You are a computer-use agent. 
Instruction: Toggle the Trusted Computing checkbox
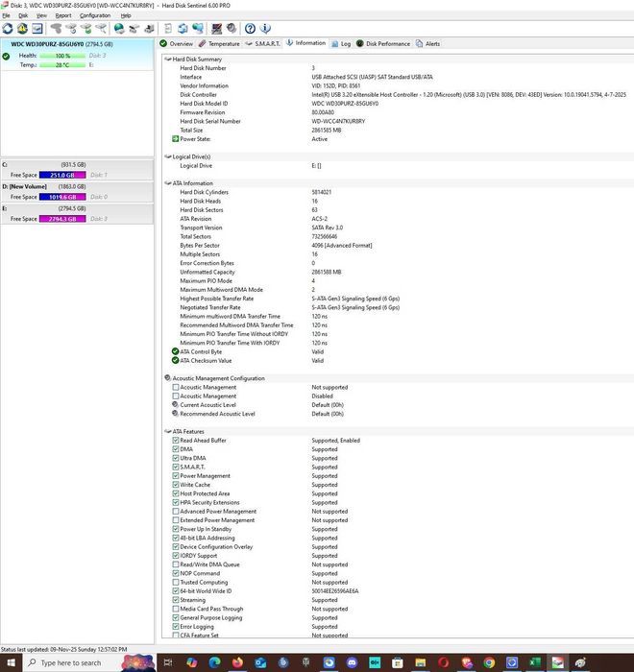click(176, 582)
